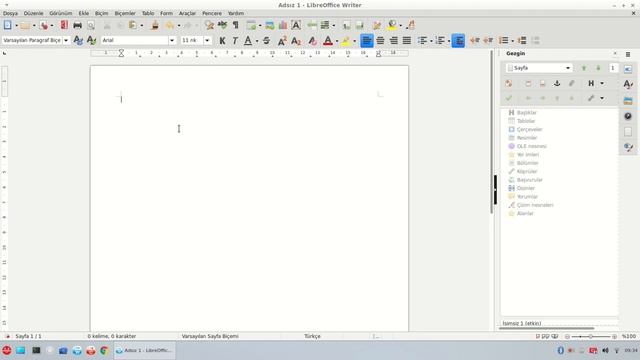Image resolution: width=640 pixels, height=360 pixels.
Task: Click vertical scrollbar of document
Action: pos(491,131)
